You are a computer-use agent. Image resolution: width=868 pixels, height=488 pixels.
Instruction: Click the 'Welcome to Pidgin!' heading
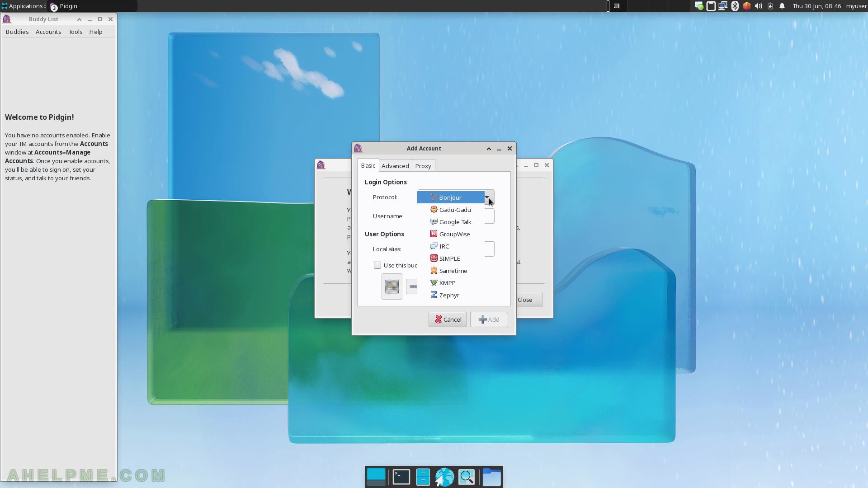click(x=39, y=117)
